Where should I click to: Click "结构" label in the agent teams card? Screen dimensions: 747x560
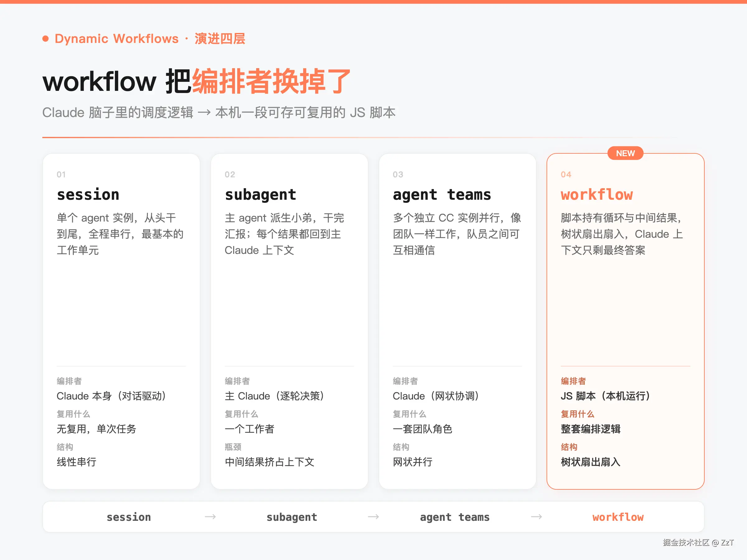click(x=401, y=447)
